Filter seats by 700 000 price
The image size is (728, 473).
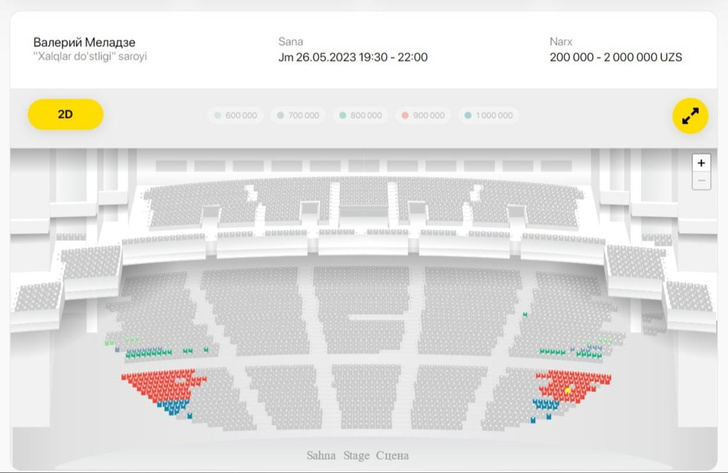click(x=298, y=116)
